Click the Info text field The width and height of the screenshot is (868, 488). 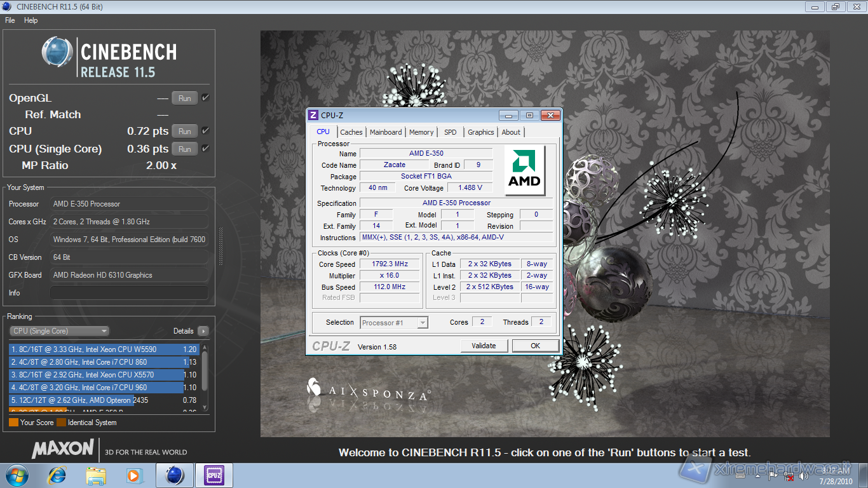129,293
